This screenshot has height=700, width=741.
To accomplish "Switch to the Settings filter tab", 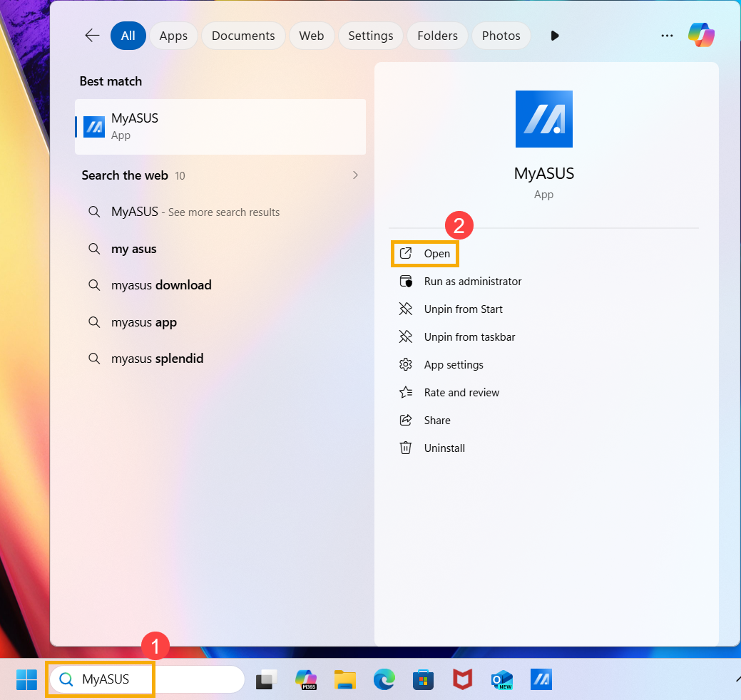I will pyautogui.click(x=371, y=36).
